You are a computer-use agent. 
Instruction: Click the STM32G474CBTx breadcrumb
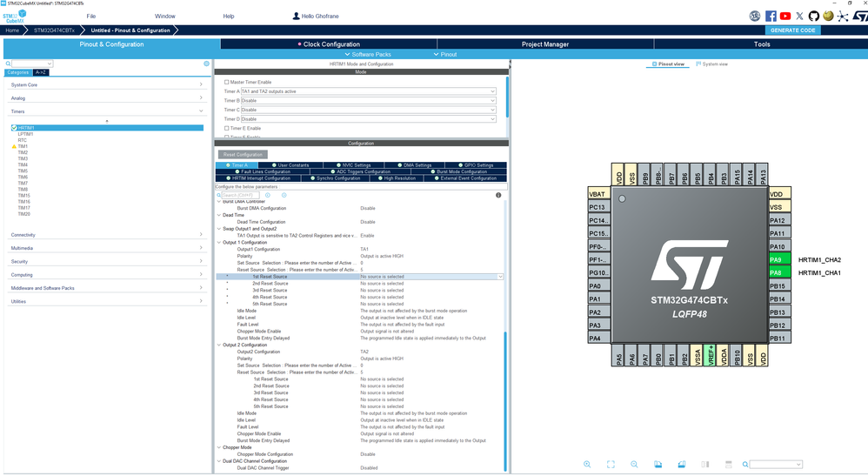(54, 30)
